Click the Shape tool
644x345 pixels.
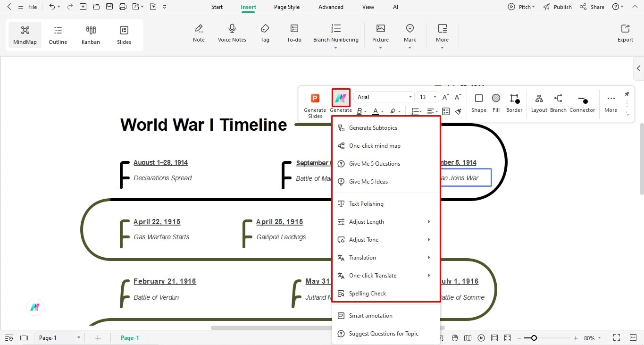478,103
